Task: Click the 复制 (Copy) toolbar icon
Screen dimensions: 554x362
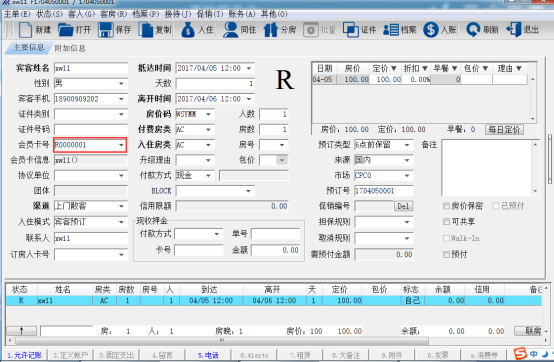Action: [x=146, y=30]
